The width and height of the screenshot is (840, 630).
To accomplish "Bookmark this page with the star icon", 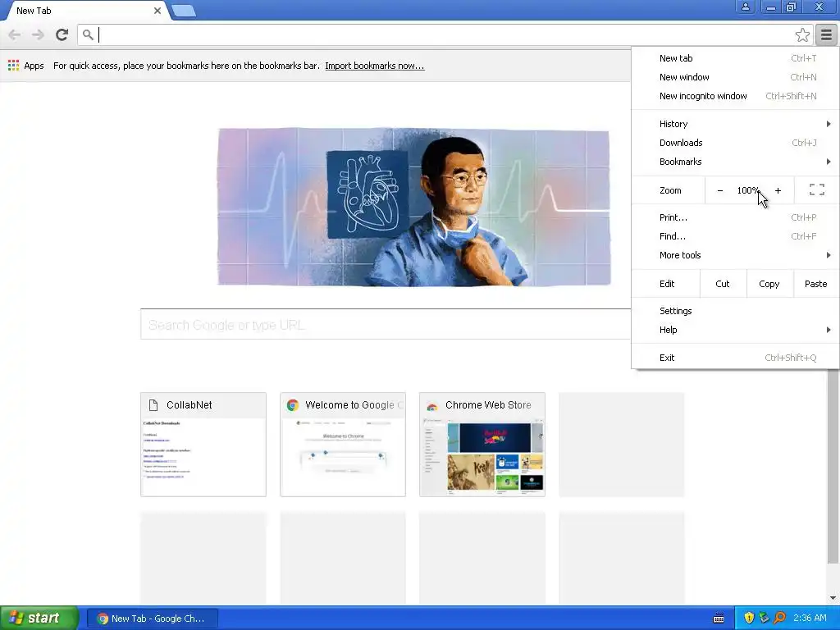I will click(x=802, y=34).
